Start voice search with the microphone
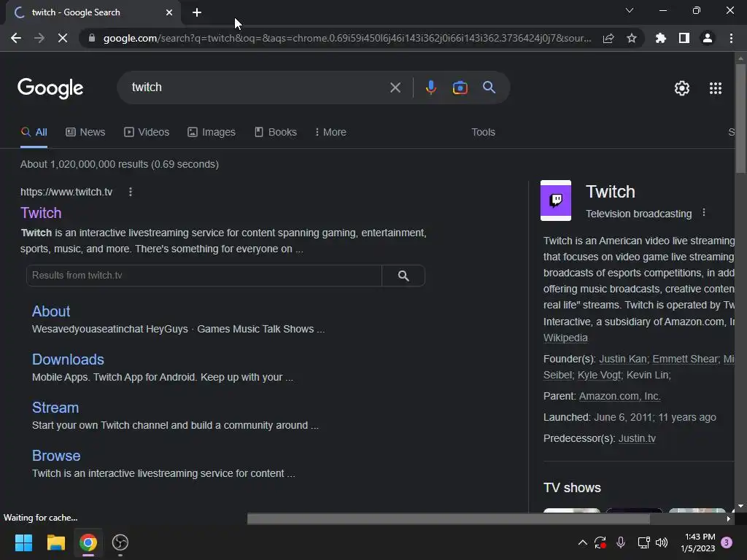Image resolution: width=747 pixels, height=560 pixels. coord(430,87)
